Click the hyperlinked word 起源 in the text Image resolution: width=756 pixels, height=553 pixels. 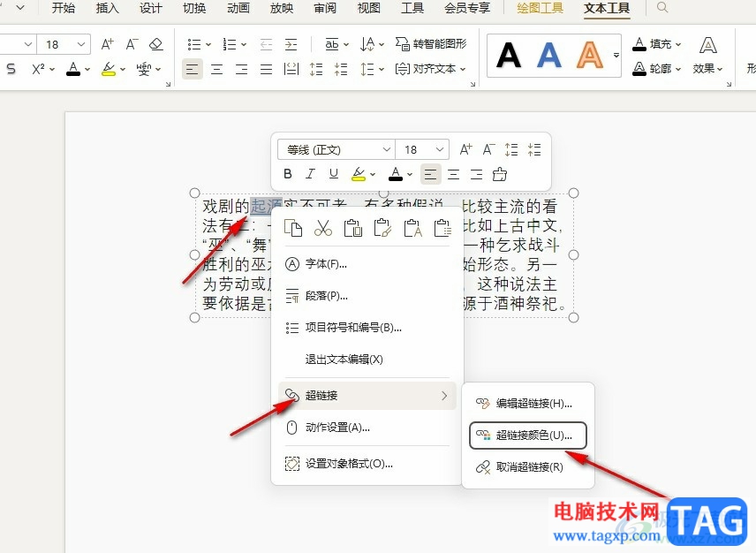tap(266, 207)
